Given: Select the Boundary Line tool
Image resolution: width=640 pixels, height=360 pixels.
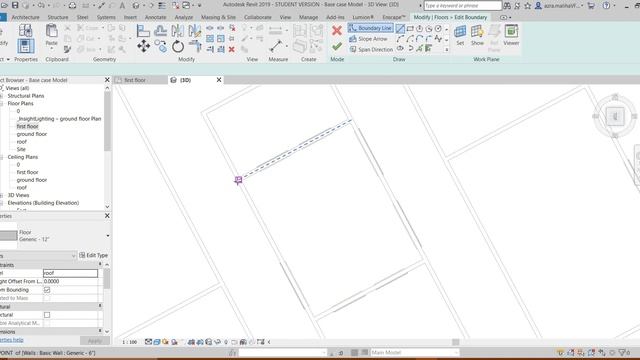Looking at the screenshot, I should click(x=370, y=28).
